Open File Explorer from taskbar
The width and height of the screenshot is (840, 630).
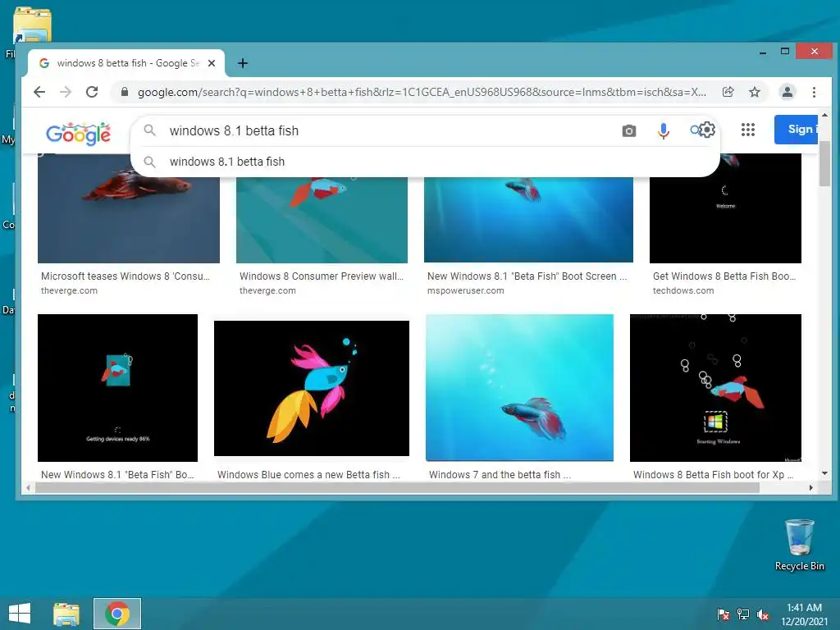click(66, 614)
